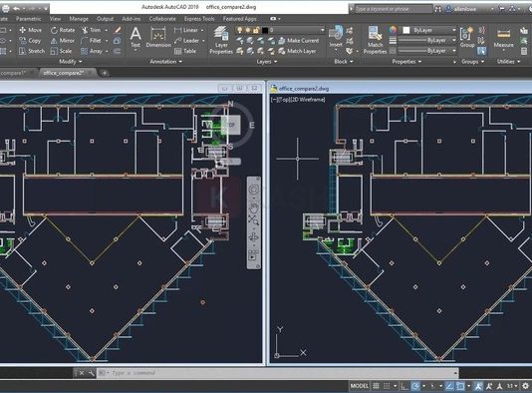
Task: Open the calculator utility icon
Action: pos(524,51)
